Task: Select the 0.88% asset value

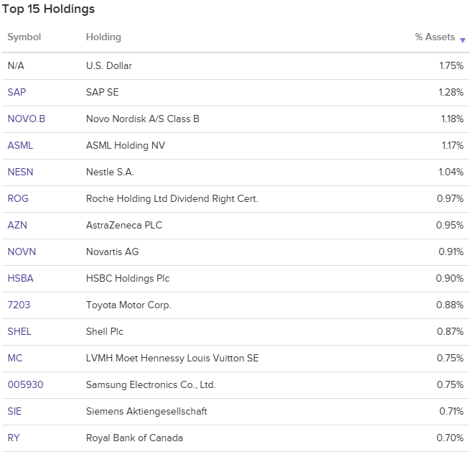Action: click(x=450, y=305)
